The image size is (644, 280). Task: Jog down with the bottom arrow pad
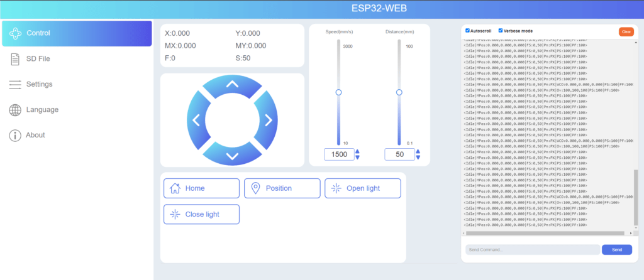point(232,154)
